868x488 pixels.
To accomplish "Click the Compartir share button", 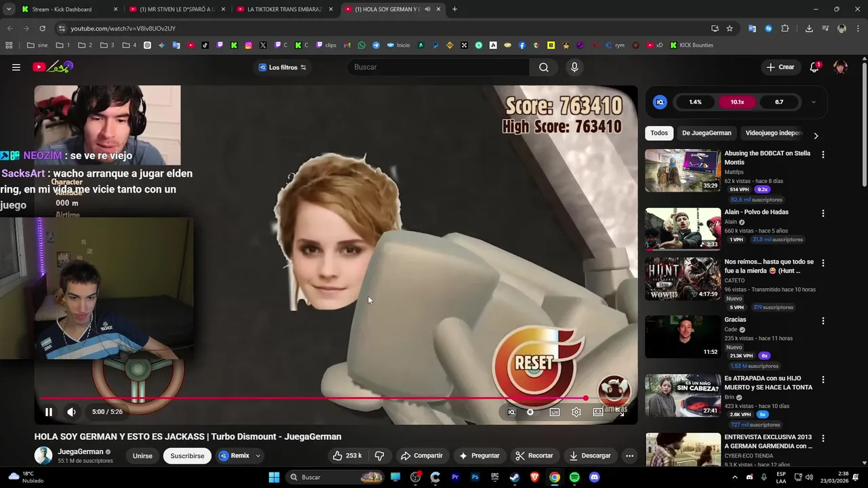I will pyautogui.click(x=421, y=455).
